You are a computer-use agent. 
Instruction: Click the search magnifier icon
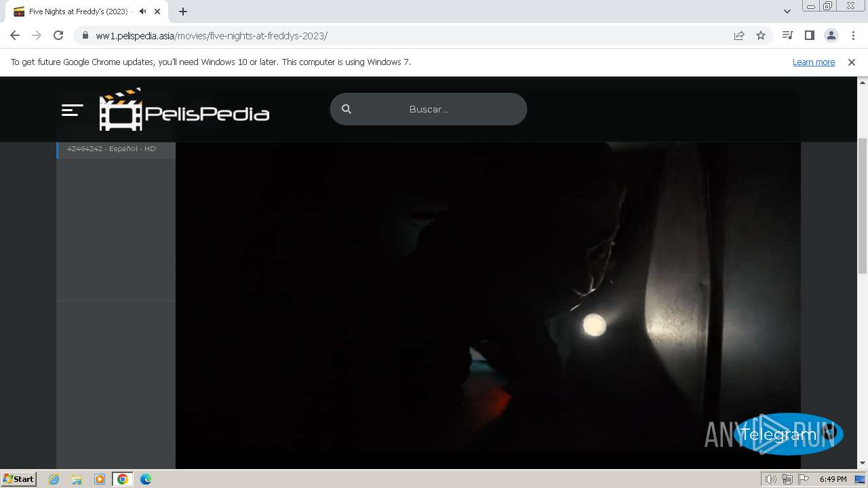click(347, 109)
